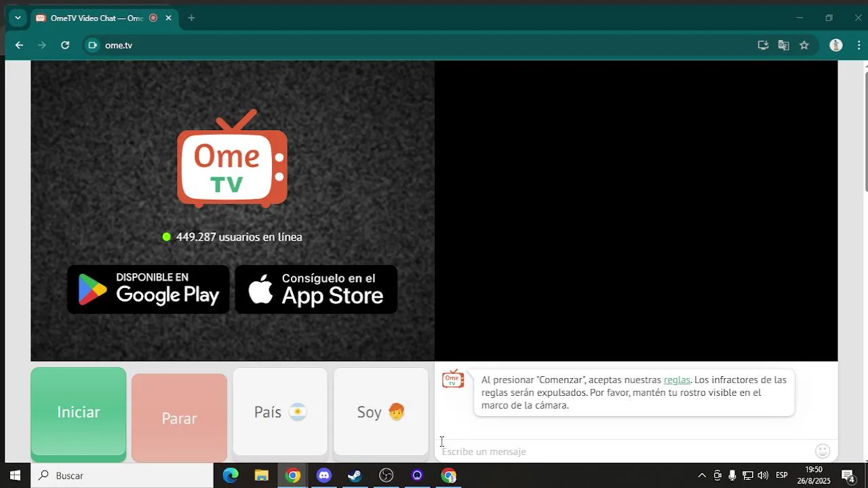Click the camera in-use tray icon

tap(717, 476)
